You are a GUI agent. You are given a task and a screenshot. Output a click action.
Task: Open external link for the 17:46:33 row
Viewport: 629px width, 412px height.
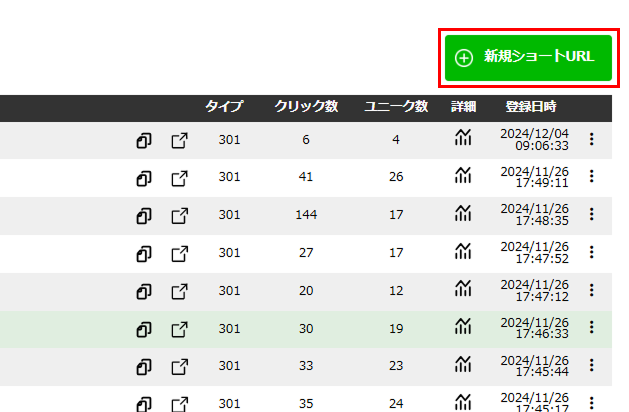click(x=180, y=329)
